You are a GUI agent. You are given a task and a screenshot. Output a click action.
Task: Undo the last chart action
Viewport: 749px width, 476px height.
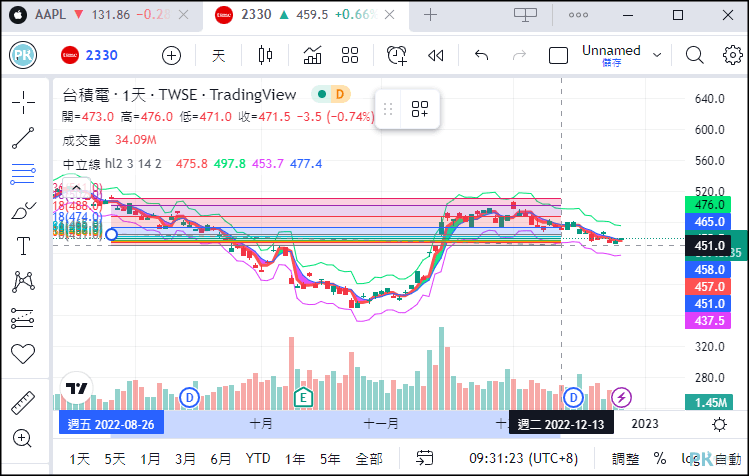tap(482, 55)
